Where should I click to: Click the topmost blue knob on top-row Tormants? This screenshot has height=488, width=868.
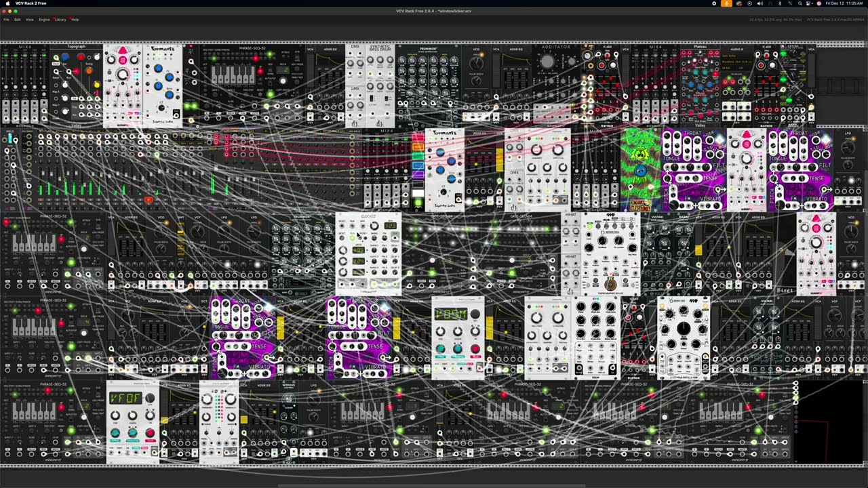tap(159, 68)
